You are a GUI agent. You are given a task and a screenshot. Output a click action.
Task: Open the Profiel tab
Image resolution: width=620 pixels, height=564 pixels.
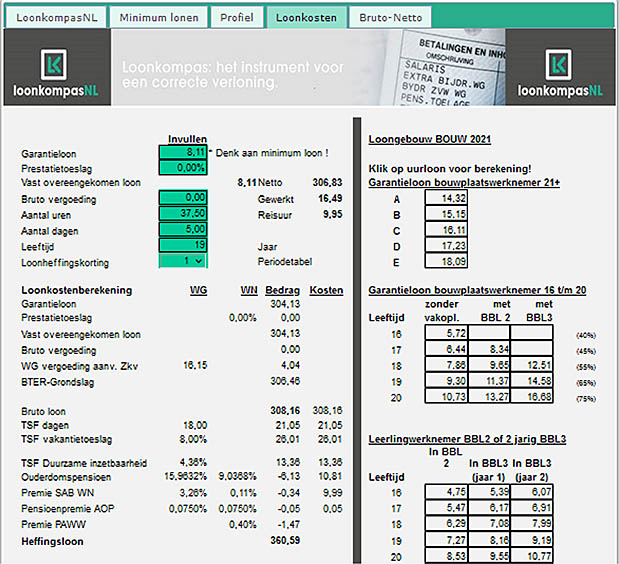237,18
